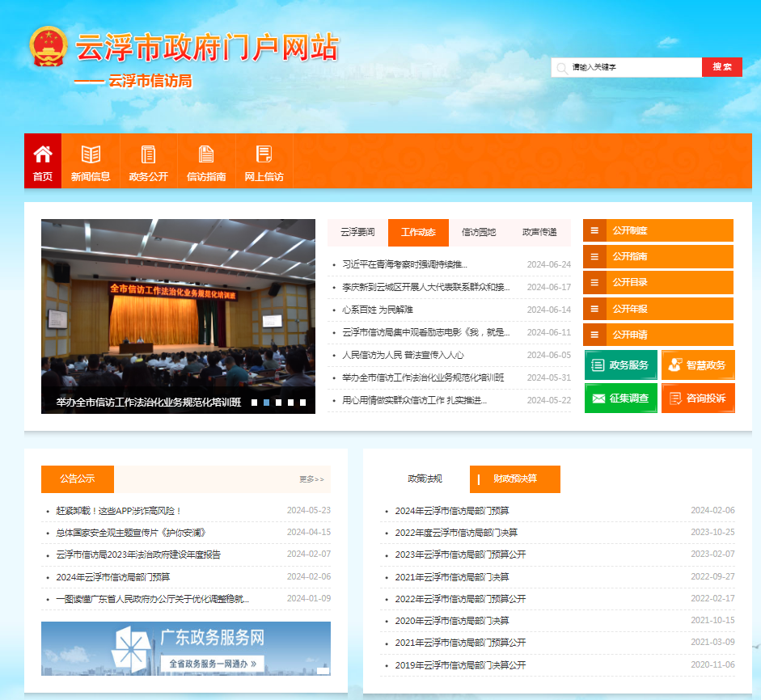Viewport: 761px width, 700px height.
Task: Open the 咨询投诉 button
Action: tap(698, 398)
